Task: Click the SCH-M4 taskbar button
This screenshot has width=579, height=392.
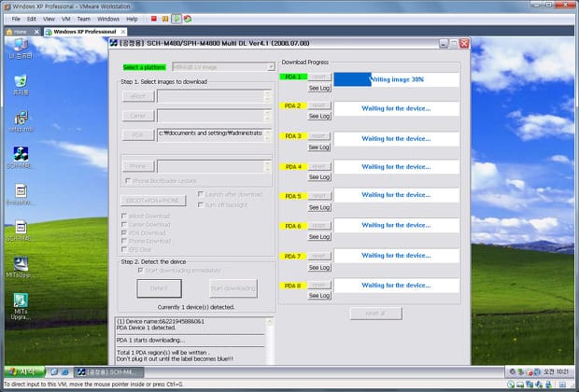Action: click(x=109, y=371)
